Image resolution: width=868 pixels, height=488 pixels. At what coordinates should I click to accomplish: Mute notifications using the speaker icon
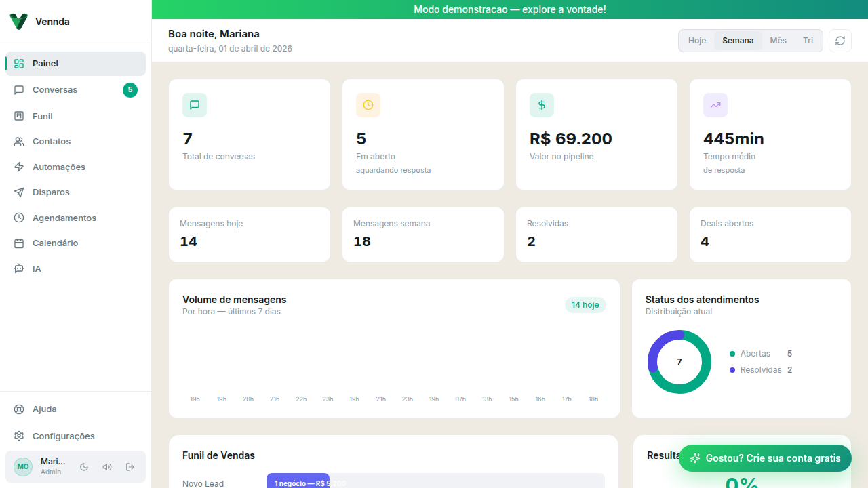107,466
